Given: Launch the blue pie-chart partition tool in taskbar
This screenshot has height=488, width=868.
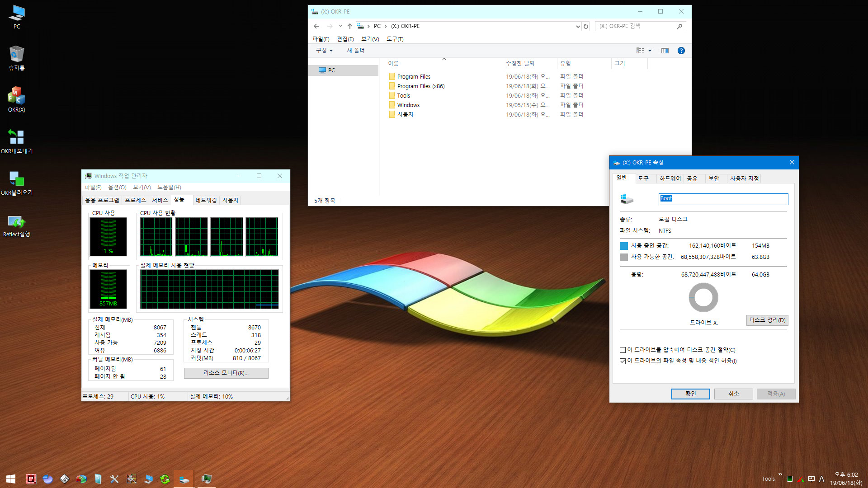Looking at the screenshot, I should (47, 479).
